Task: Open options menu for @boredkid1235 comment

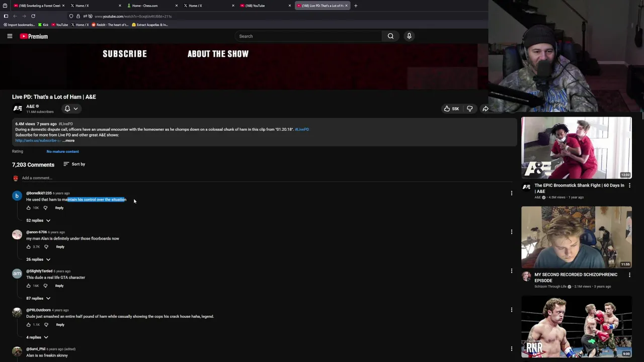Action: point(512,193)
